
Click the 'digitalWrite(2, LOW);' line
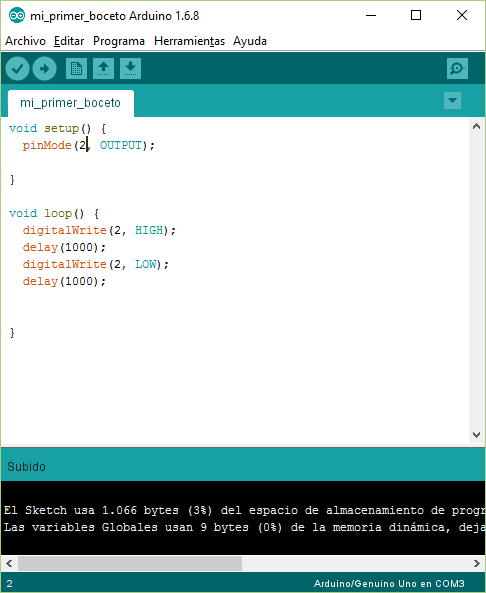pyautogui.click(x=96, y=265)
